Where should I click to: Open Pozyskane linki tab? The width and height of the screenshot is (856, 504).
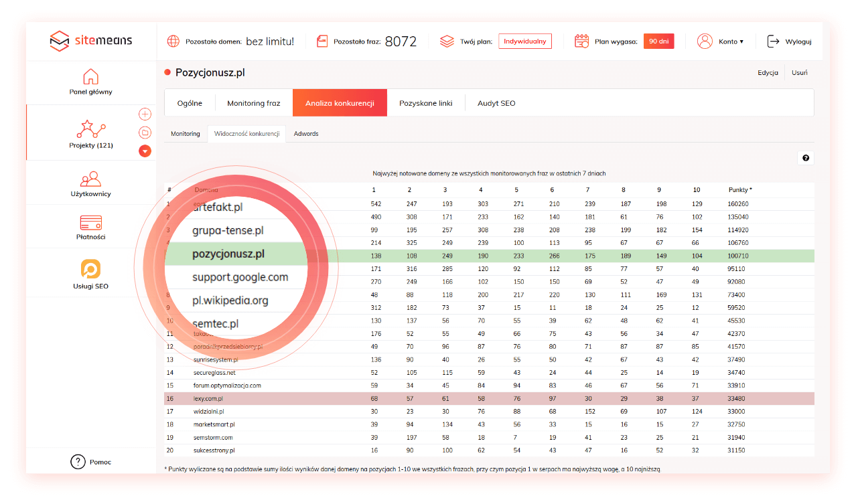(x=425, y=103)
